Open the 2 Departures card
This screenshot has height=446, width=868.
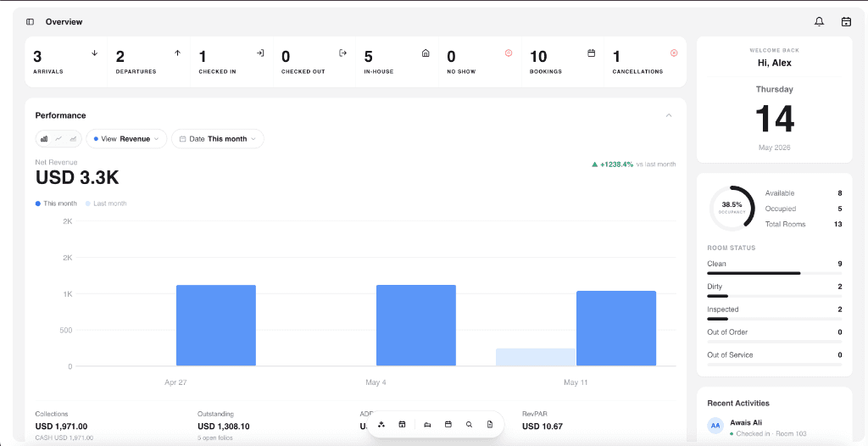pos(148,62)
